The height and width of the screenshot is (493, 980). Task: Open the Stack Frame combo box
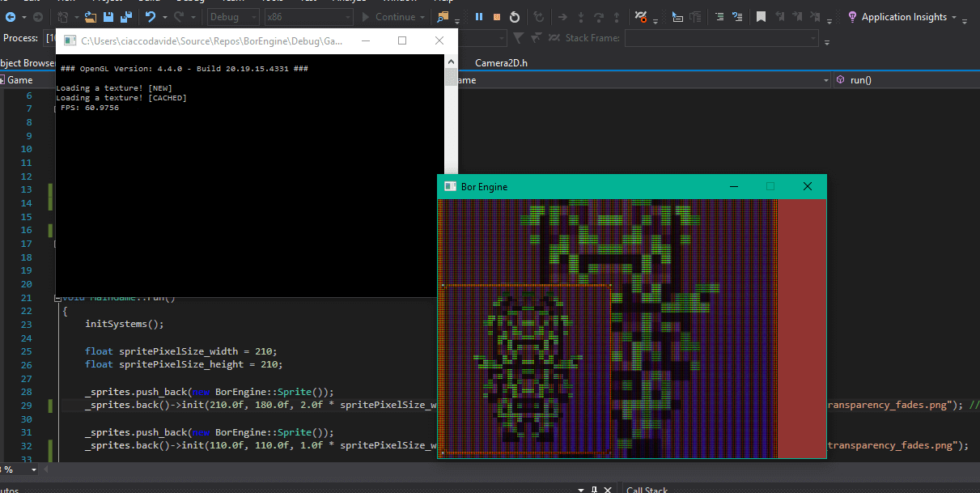(x=721, y=38)
